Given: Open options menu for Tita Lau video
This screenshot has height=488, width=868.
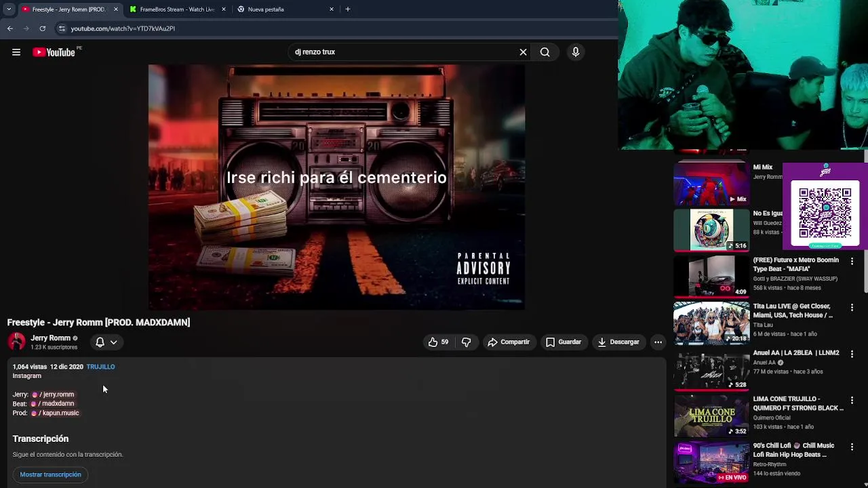Looking at the screenshot, I should (852, 307).
